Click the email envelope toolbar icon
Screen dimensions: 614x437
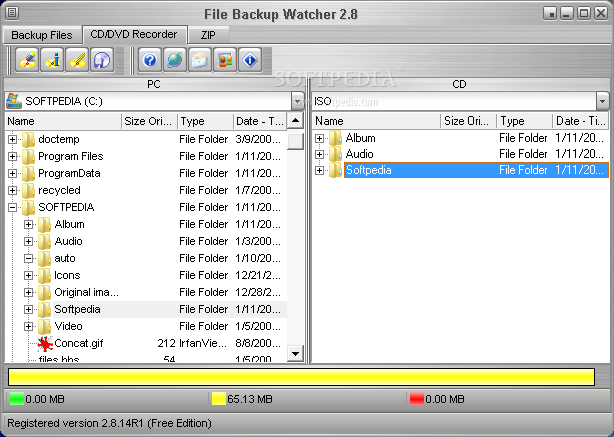click(200, 60)
